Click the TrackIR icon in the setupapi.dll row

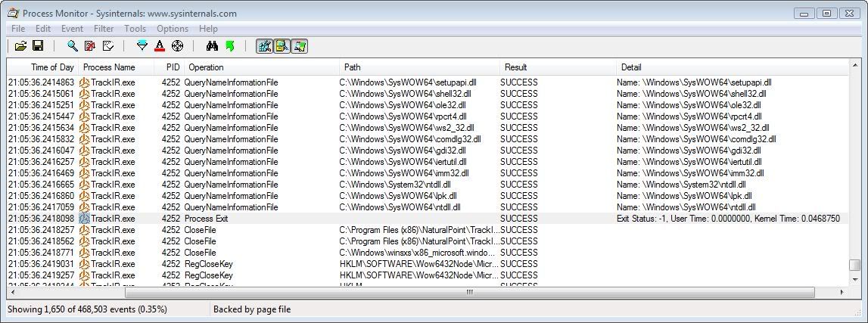click(x=84, y=82)
